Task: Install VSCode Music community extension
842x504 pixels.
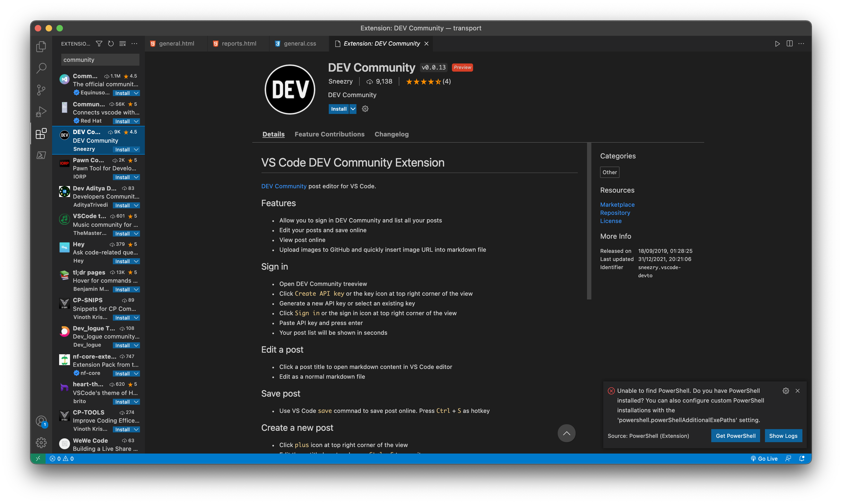Action: (122, 233)
